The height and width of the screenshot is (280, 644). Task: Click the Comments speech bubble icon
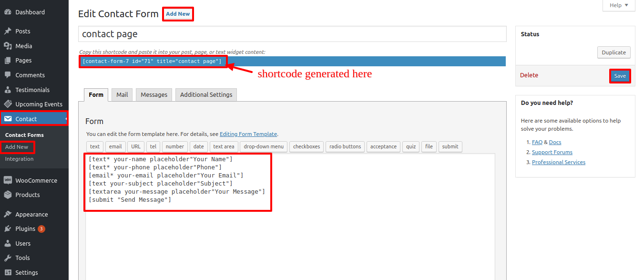(8, 75)
